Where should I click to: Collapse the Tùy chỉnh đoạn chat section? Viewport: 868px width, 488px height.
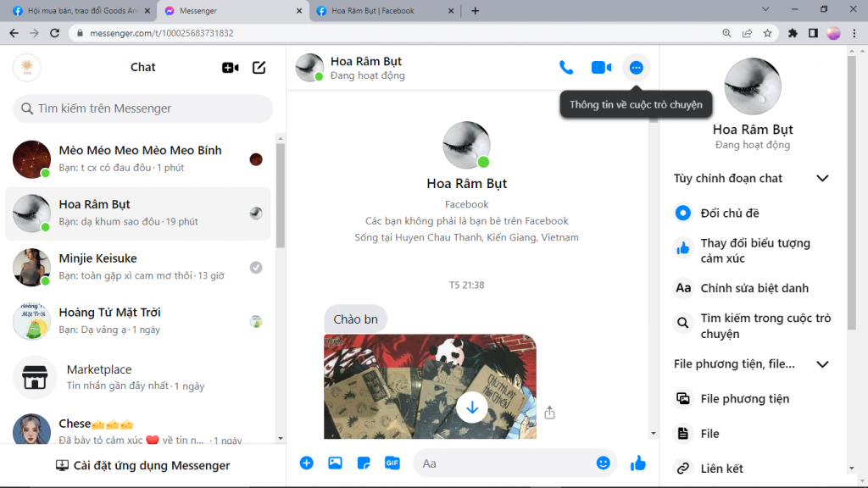click(821, 179)
